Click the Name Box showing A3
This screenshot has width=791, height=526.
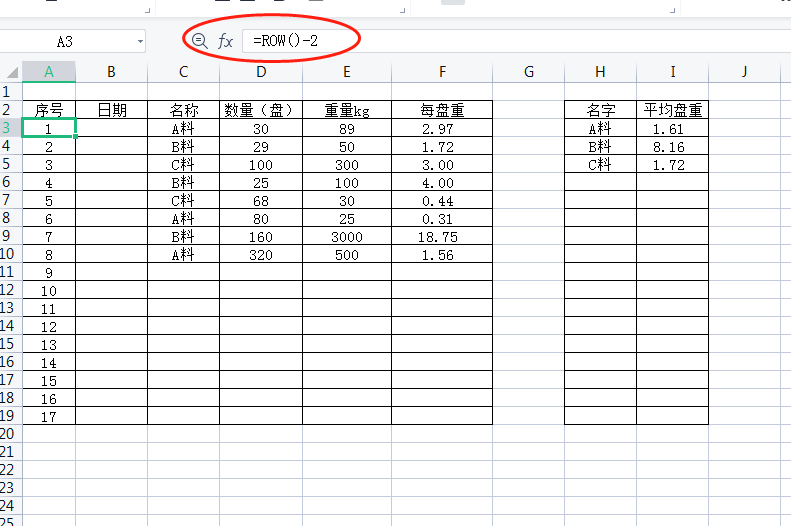(65, 41)
